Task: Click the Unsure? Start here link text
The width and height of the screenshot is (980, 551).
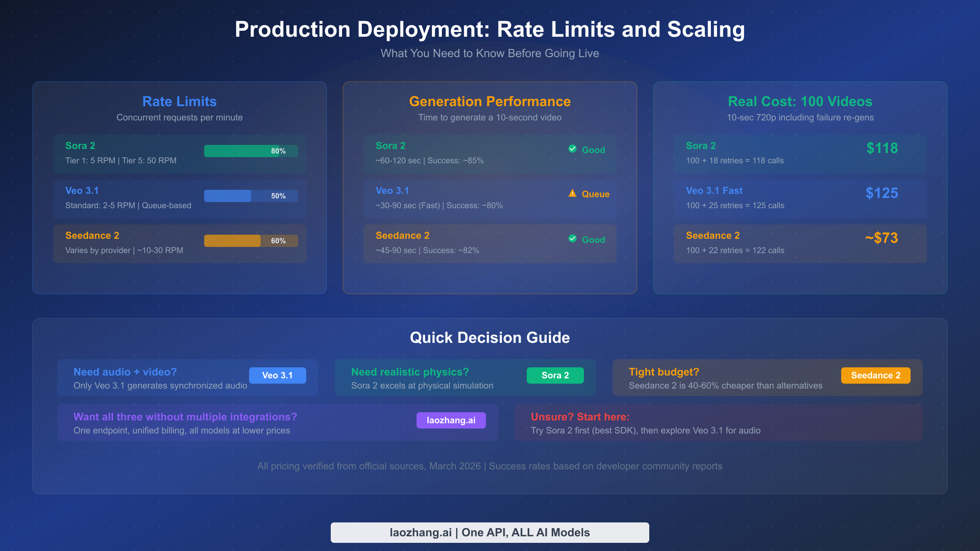Action: 580,417
